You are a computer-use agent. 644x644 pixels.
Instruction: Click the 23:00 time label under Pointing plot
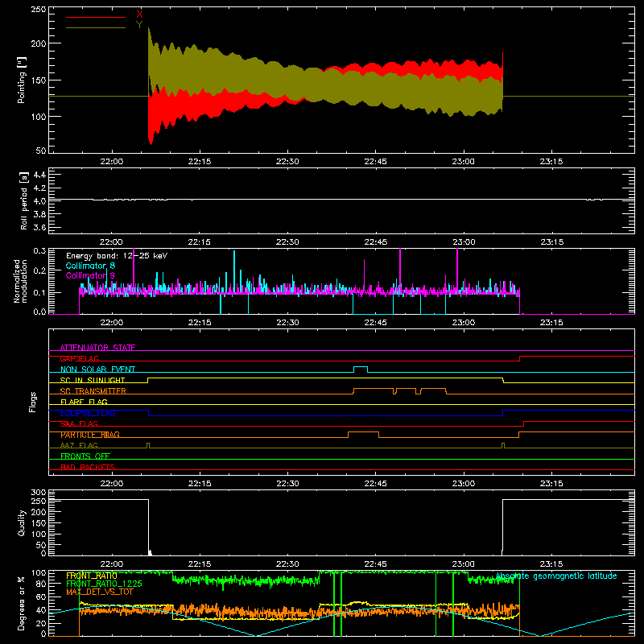464,162
